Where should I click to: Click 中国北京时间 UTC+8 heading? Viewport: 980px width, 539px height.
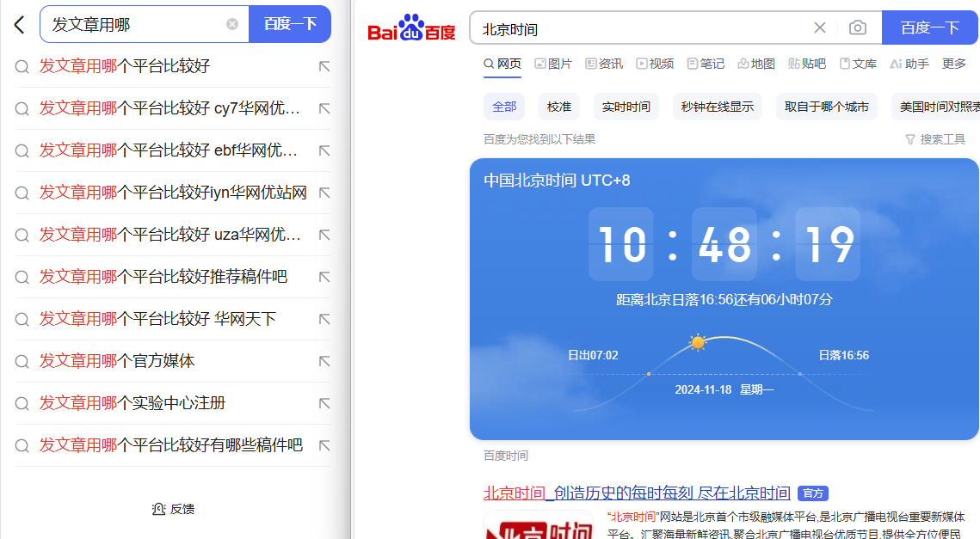pos(557,181)
